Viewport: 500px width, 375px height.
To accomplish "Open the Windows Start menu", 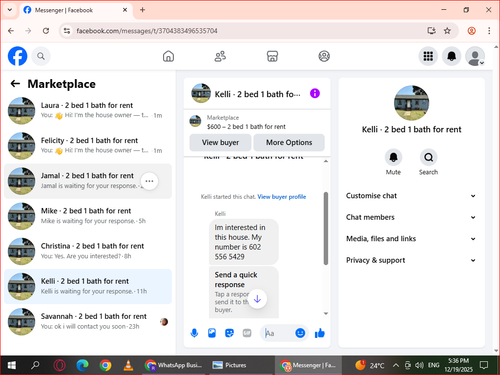I will click(12, 365).
